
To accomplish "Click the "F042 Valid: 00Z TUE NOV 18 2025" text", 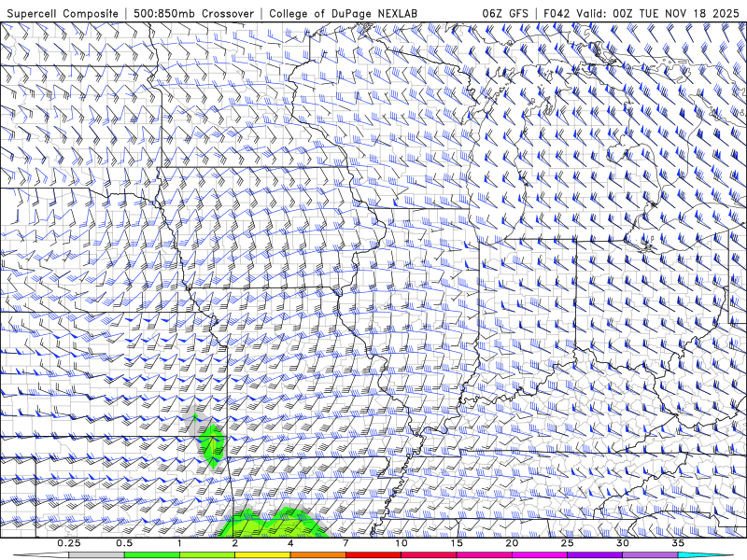I will [x=641, y=13].
